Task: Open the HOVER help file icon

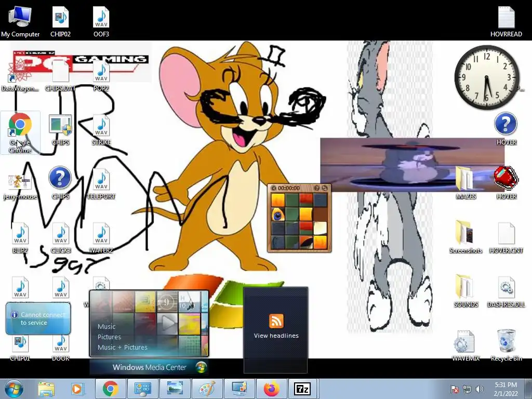Action: [506, 129]
